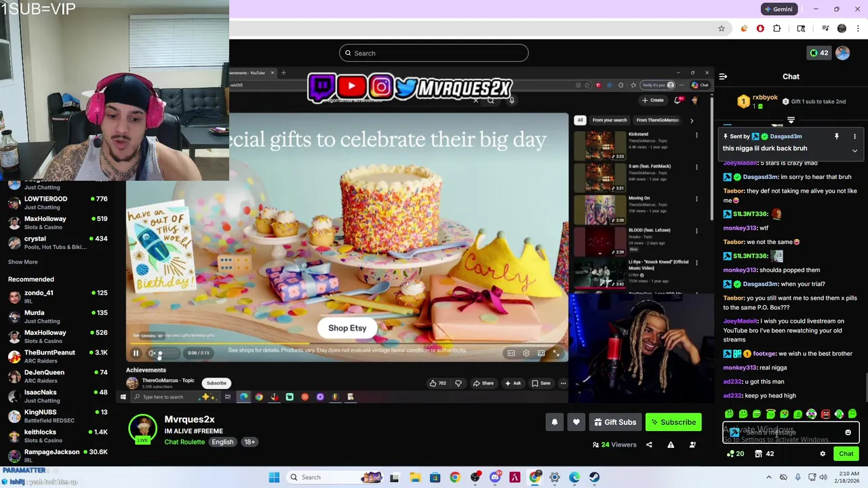
Task: Open more actions menu under video
Action: (563, 383)
